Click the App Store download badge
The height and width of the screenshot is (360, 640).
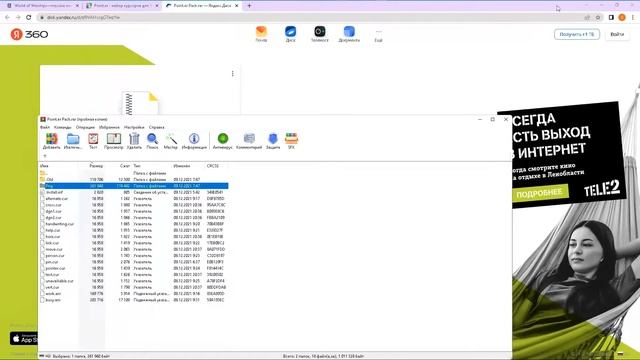(24, 338)
